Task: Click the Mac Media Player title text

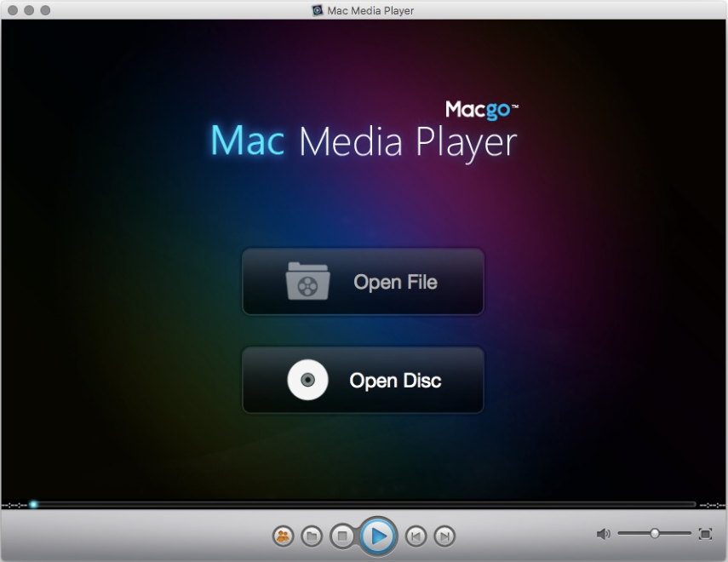Action: coord(370,10)
